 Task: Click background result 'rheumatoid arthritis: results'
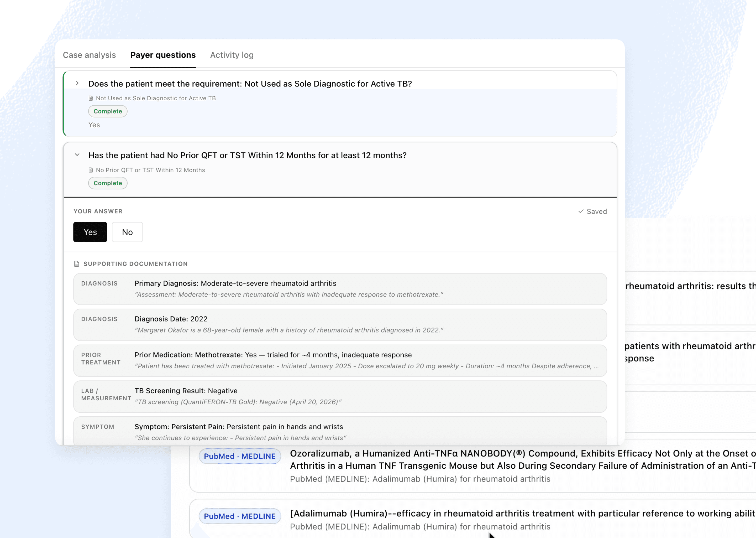click(690, 286)
